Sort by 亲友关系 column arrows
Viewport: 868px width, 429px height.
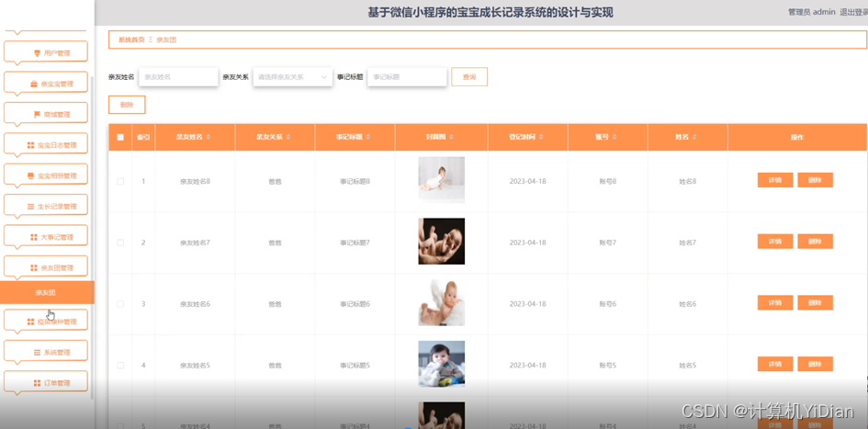click(x=287, y=137)
